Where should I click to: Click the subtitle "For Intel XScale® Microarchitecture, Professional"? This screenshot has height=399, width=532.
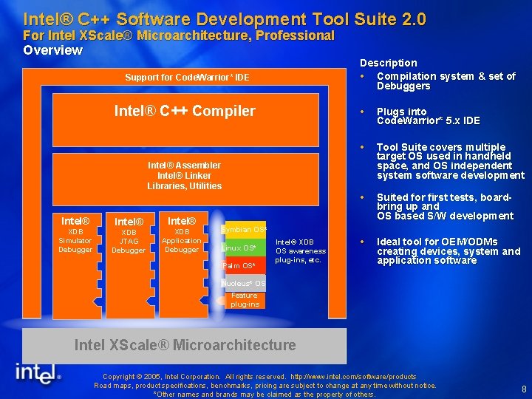[x=179, y=35]
